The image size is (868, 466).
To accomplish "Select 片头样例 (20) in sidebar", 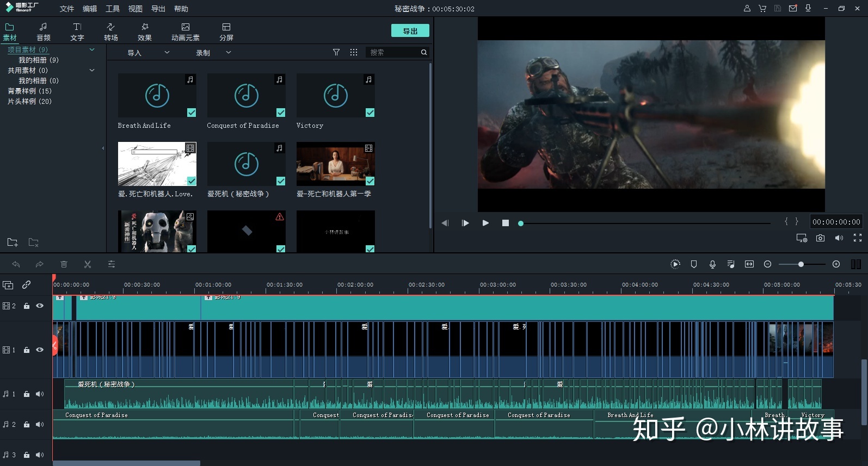I will 30,101.
